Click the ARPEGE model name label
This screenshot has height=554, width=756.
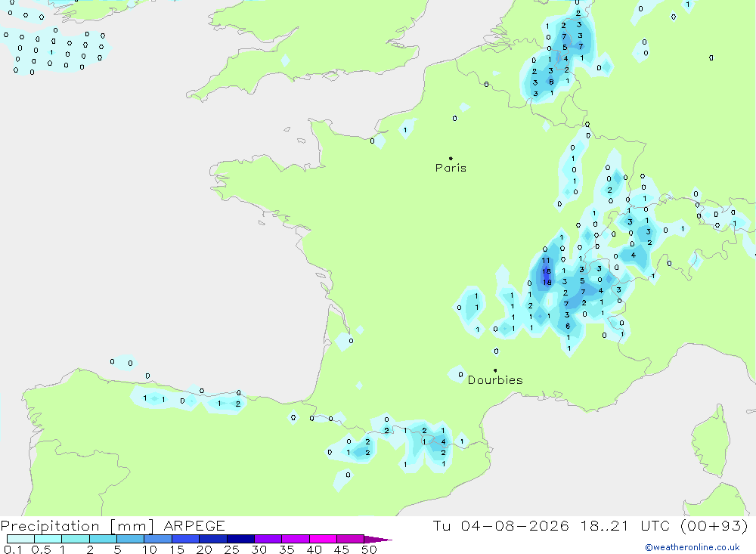tap(194, 525)
